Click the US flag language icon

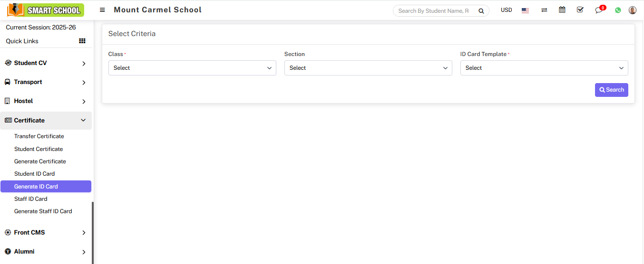(x=525, y=10)
